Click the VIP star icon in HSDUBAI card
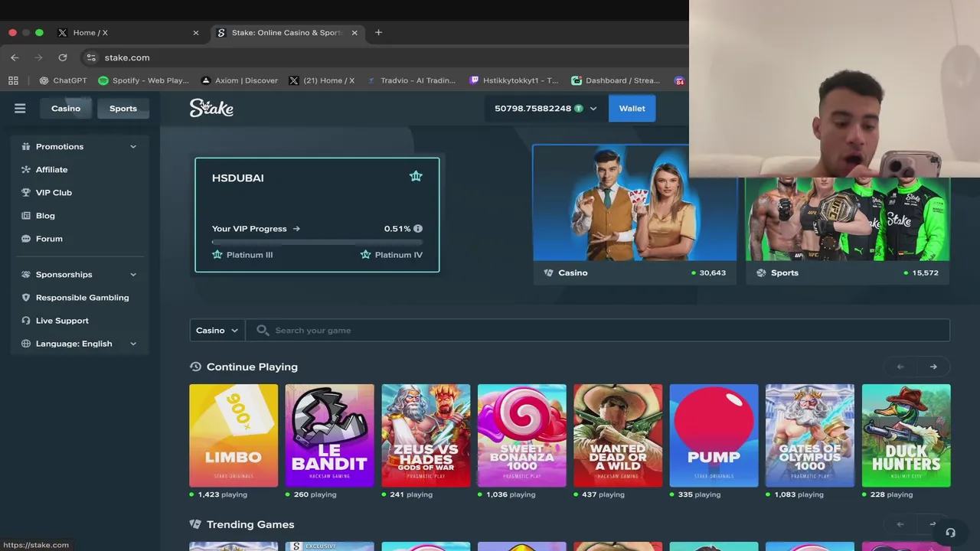Screen dimensions: 980x551 [x=416, y=176]
